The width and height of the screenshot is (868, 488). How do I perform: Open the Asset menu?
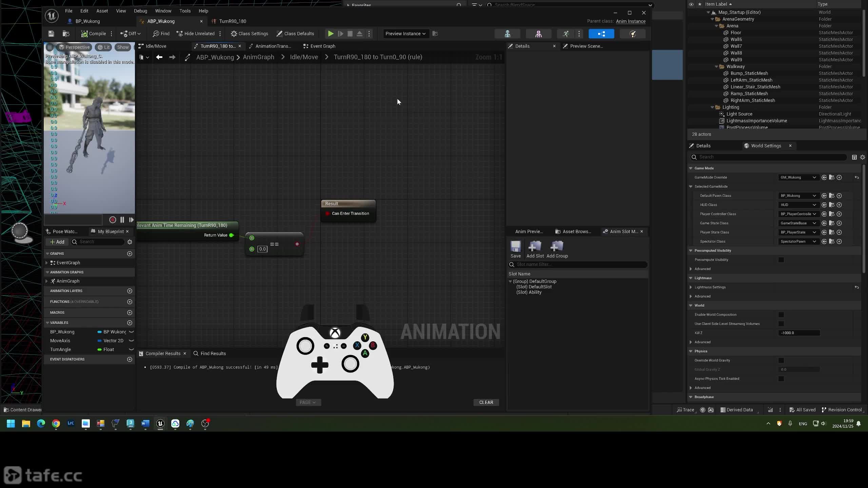(x=102, y=11)
